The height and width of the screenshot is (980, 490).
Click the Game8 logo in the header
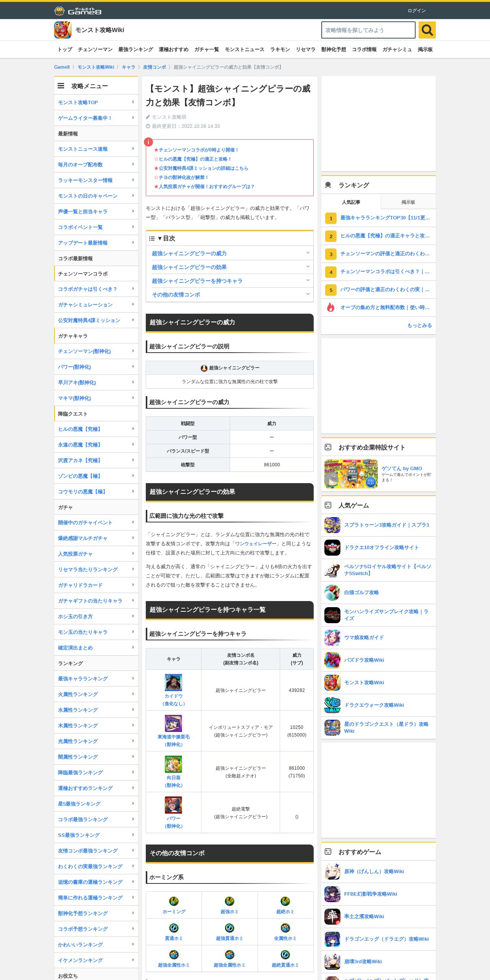coord(78,11)
